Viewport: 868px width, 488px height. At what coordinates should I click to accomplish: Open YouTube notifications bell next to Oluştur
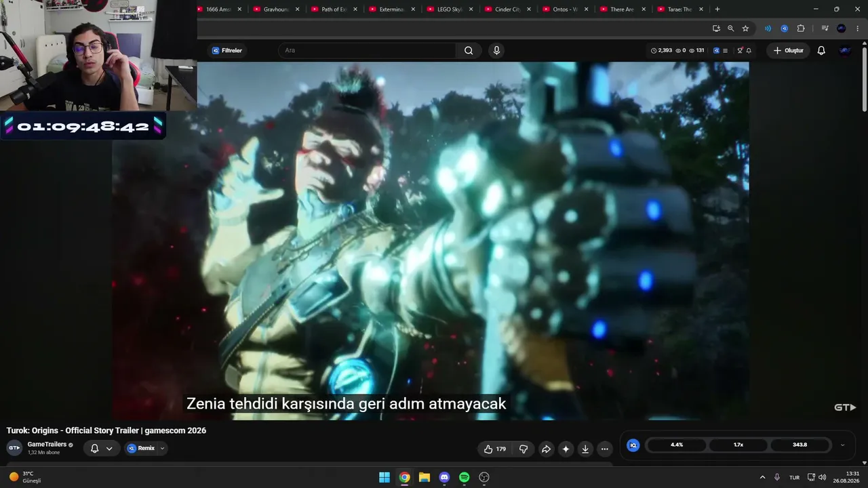click(821, 50)
